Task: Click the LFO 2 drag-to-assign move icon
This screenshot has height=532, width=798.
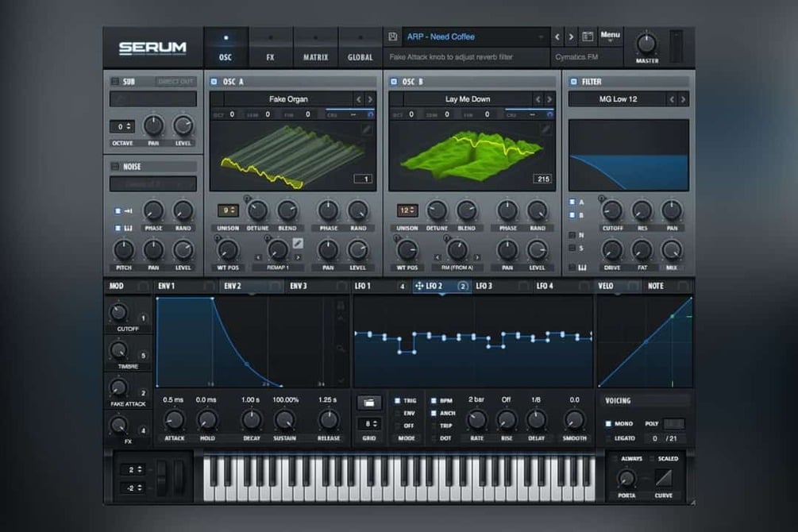Action: [x=419, y=286]
